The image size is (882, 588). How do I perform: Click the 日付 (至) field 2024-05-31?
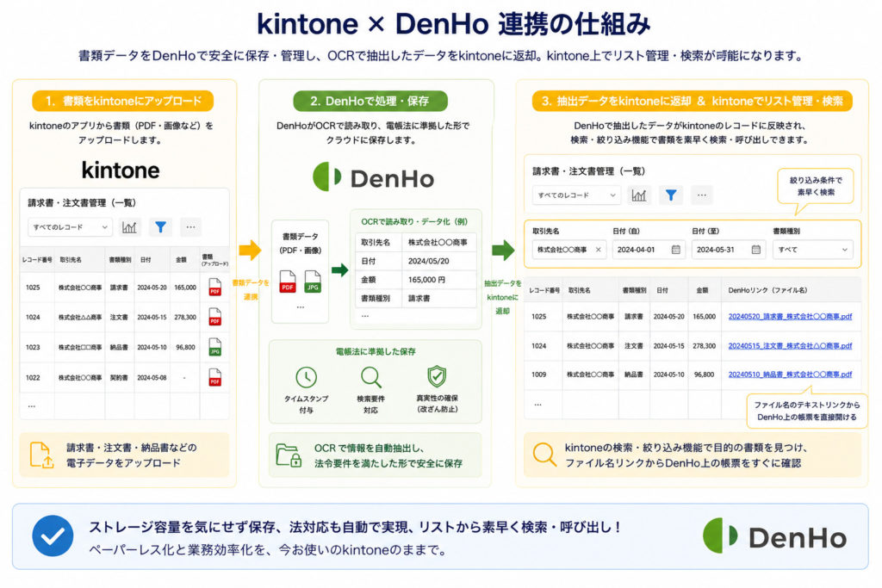click(729, 250)
